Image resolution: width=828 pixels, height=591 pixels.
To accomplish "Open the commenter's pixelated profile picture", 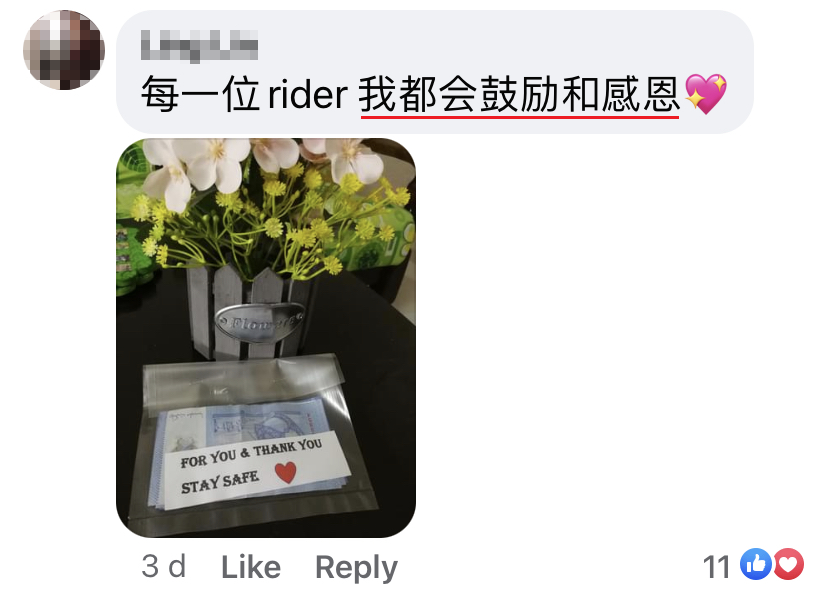I will pos(64,50).
